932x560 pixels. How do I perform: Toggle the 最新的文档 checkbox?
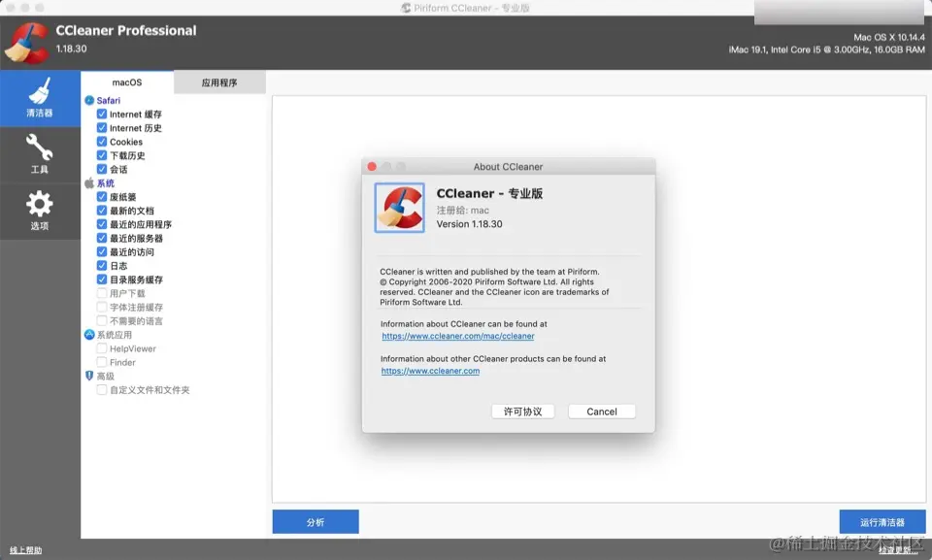click(x=102, y=211)
